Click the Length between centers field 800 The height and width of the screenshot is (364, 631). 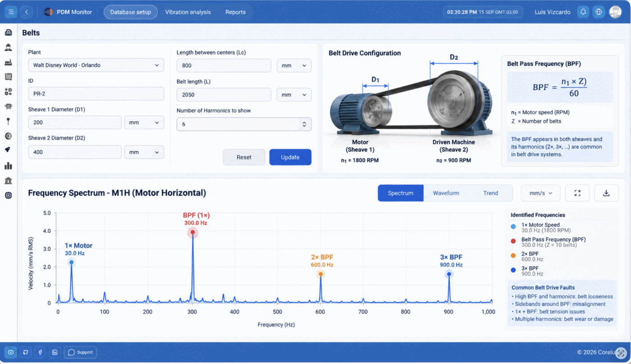tap(224, 65)
